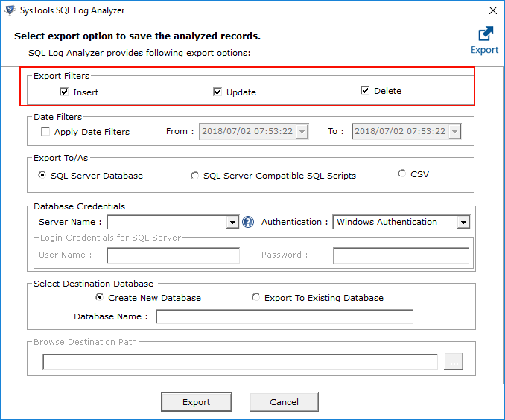This screenshot has height=420, width=505.
Task: Disable the Delete export filter
Action: pyautogui.click(x=365, y=91)
